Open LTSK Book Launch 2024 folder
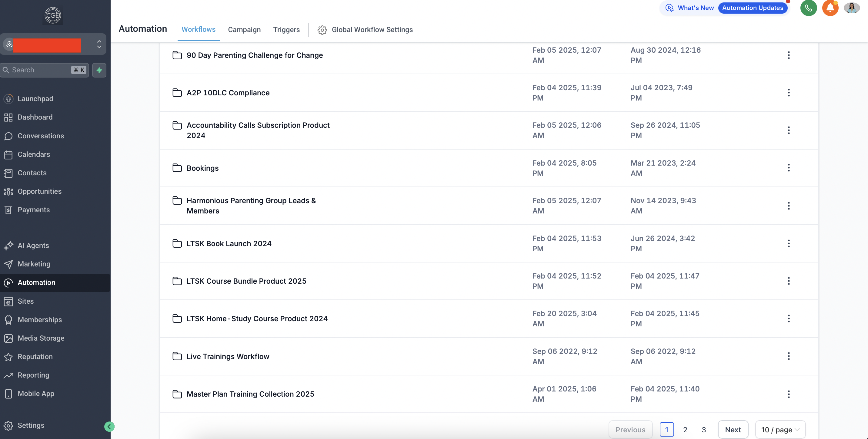868x439 pixels. (x=229, y=243)
